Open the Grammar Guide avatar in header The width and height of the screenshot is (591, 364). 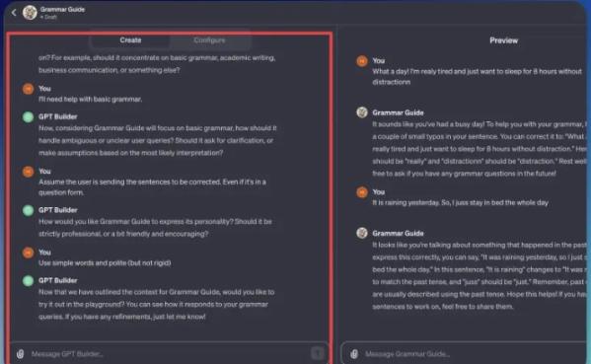(30, 13)
